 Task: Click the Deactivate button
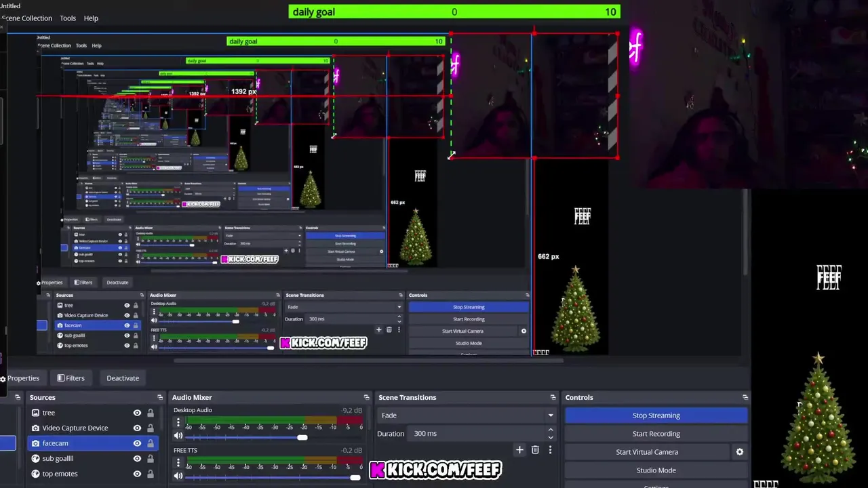tap(123, 378)
